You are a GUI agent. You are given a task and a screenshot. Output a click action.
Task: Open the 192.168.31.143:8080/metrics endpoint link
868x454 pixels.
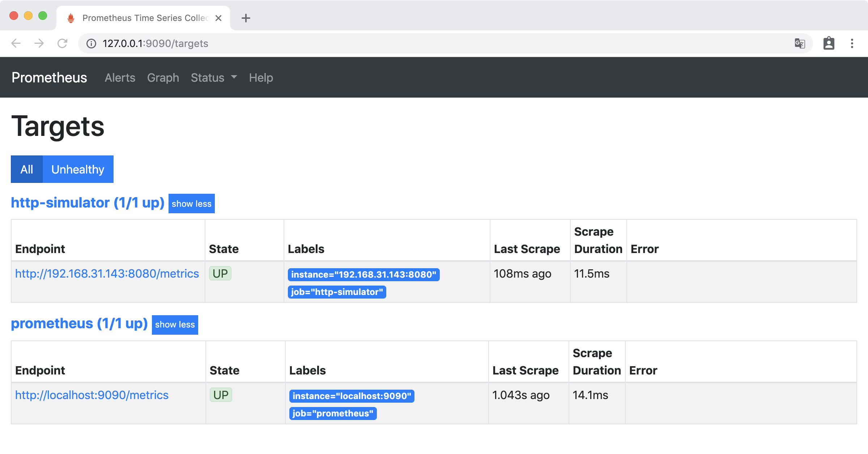pyautogui.click(x=107, y=274)
